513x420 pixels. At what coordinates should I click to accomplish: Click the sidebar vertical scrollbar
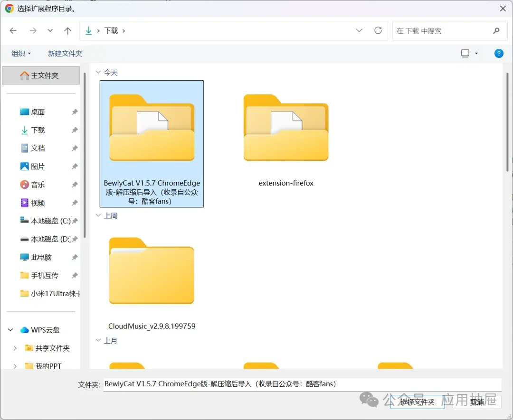point(85,155)
